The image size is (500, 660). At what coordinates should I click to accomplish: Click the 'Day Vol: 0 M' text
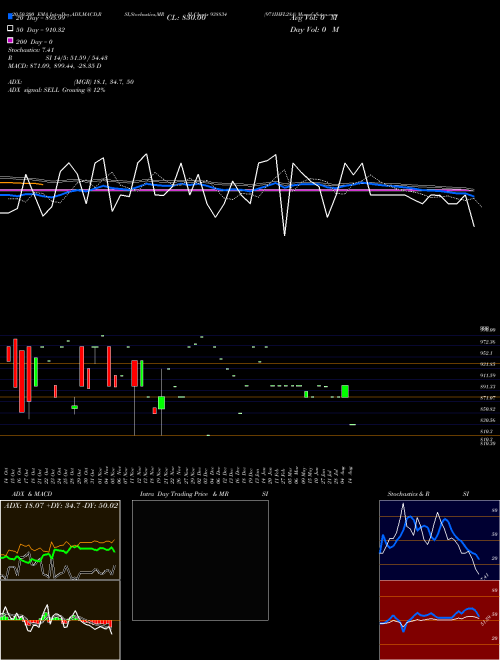[x=314, y=30]
